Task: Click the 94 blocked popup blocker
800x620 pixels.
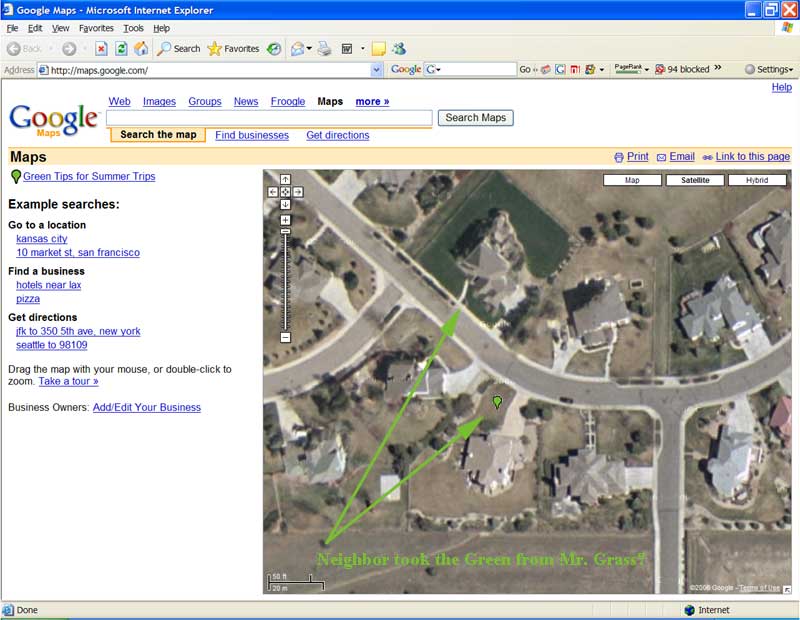Action: pyautogui.click(x=682, y=69)
